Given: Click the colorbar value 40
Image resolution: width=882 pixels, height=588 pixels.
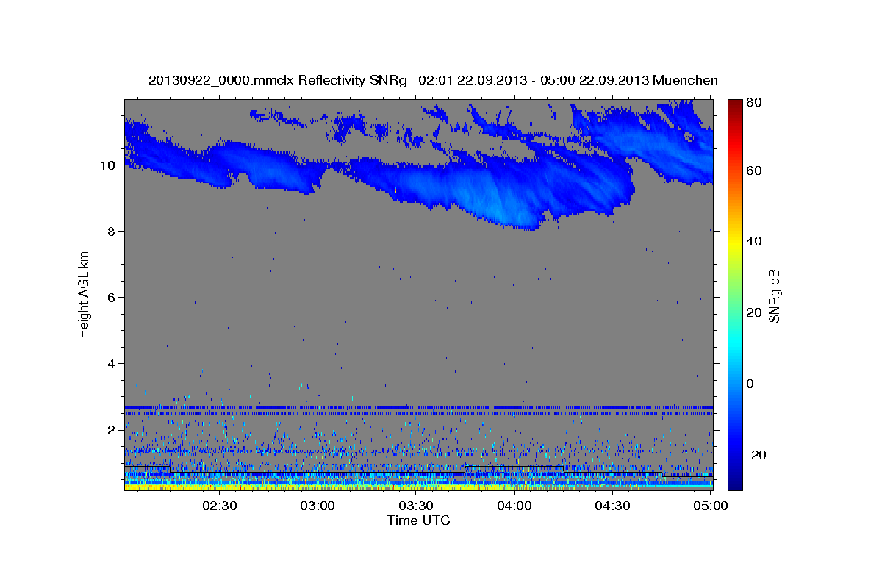Looking at the screenshot, I should [x=755, y=241].
